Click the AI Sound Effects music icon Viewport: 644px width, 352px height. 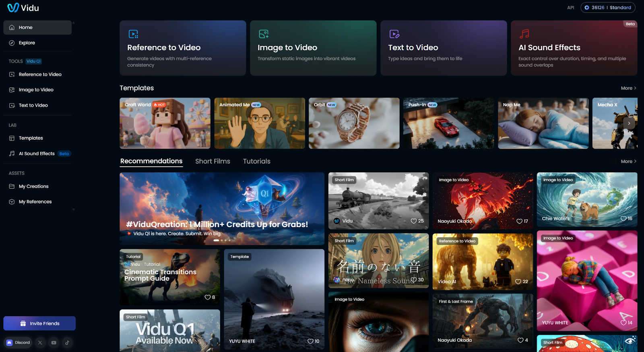tap(524, 34)
